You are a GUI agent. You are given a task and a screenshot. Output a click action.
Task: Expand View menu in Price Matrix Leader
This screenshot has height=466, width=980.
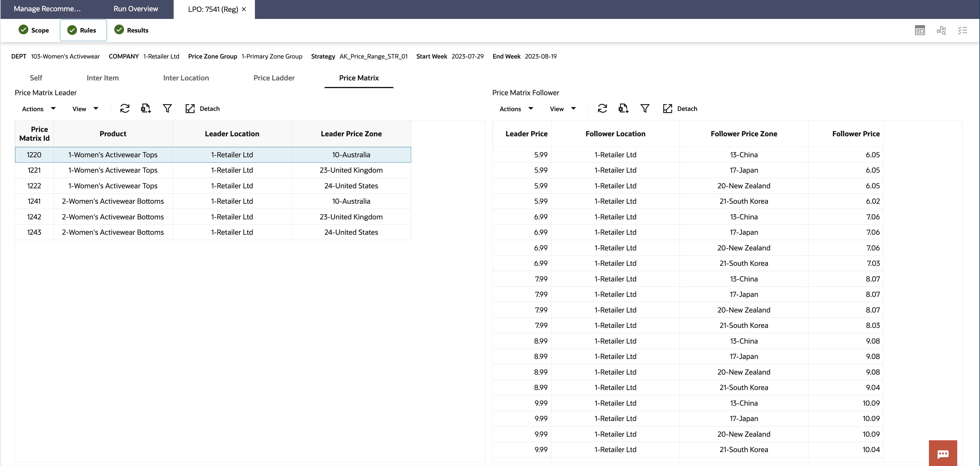(85, 109)
